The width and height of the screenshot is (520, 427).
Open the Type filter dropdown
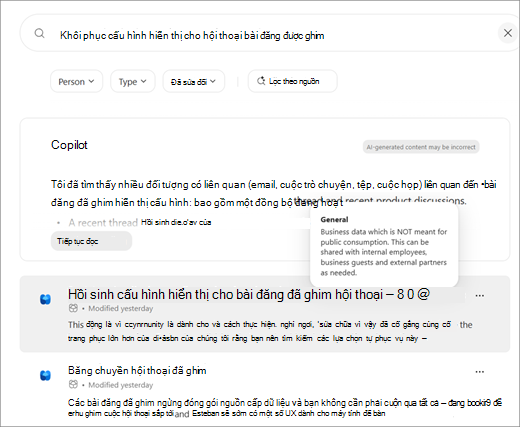133,81
